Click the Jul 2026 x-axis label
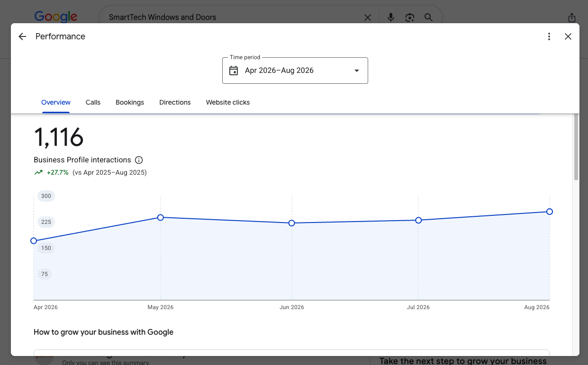The height and width of the screenshot is (365, 588). pos(418,307)
